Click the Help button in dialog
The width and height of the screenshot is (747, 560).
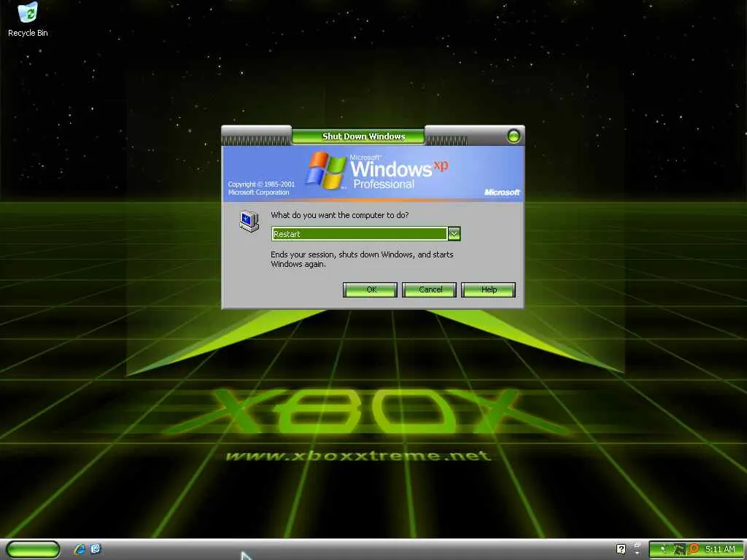coord(488,289)
